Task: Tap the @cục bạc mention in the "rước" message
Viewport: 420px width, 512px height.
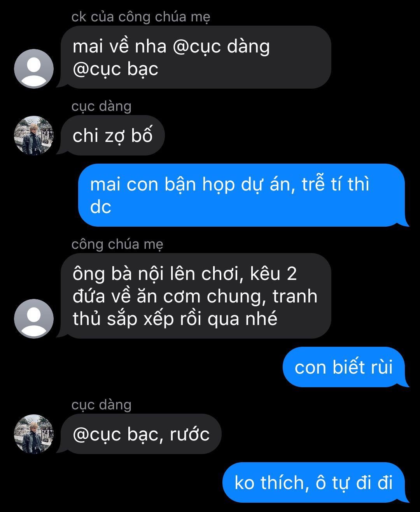Action: 115,435
